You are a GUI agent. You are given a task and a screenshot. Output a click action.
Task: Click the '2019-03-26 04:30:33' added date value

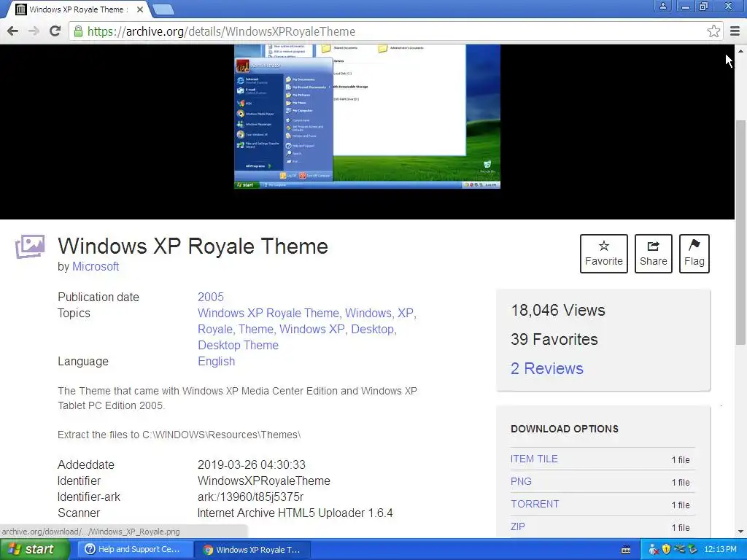tap(252, 464)
